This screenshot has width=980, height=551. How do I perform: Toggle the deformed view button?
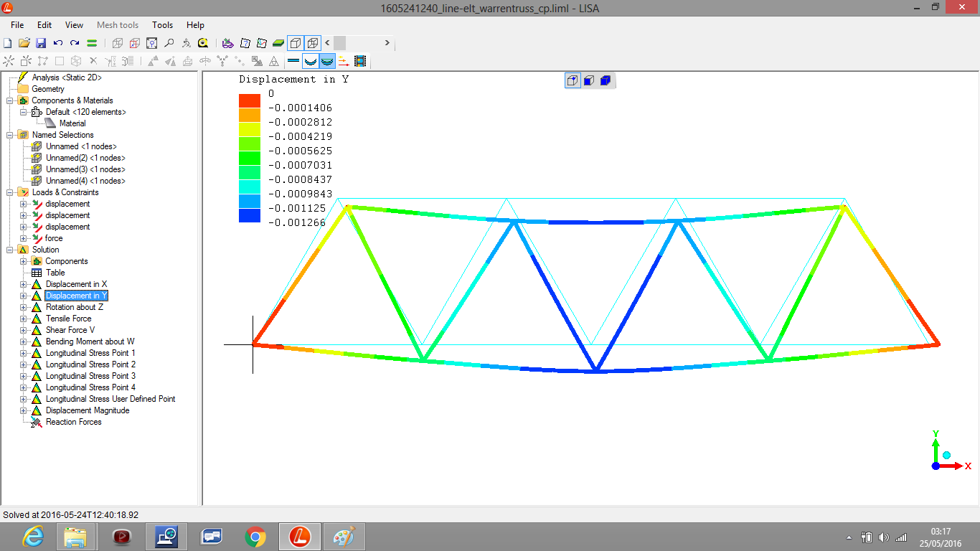click(x=310, y=62)
